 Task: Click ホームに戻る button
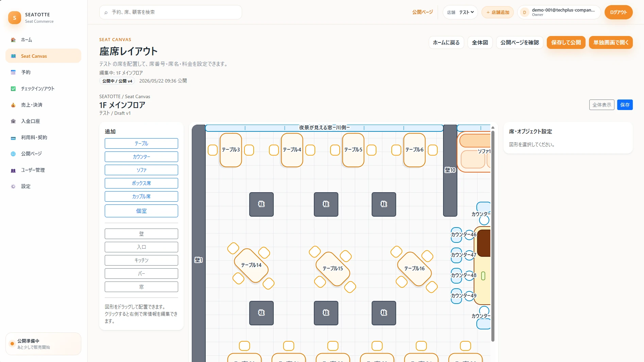tap(446, 42)
